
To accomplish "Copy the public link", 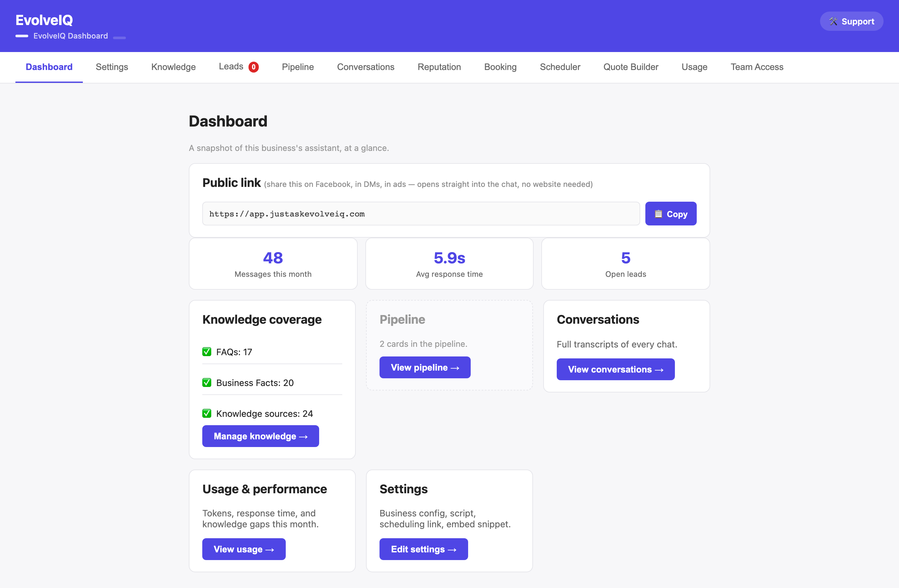I will click(671, 214).
